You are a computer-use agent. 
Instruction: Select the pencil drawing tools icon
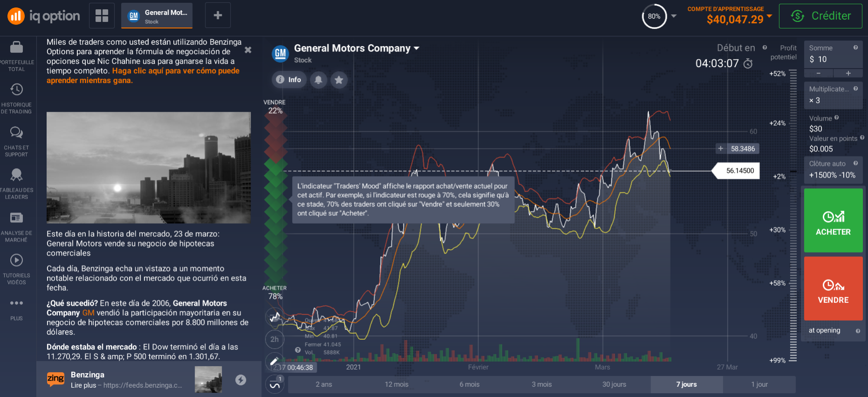(x=274, y=361)
